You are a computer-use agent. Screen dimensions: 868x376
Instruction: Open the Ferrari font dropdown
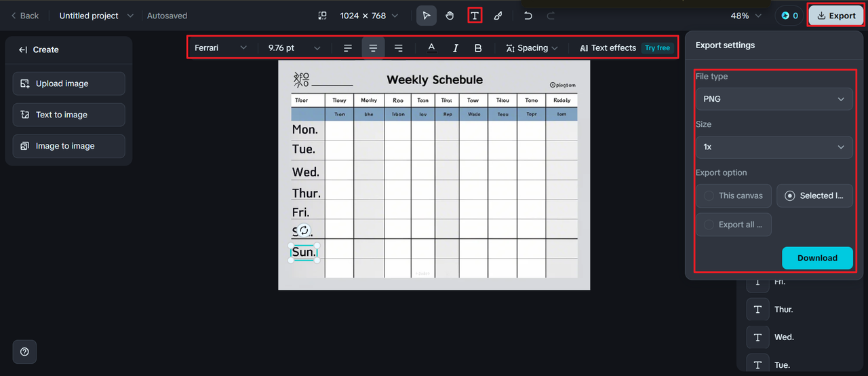coord(221,48)
